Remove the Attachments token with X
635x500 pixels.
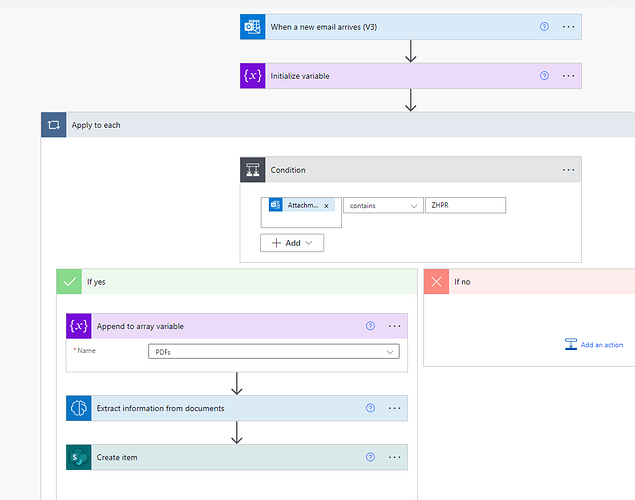(326, 206)
